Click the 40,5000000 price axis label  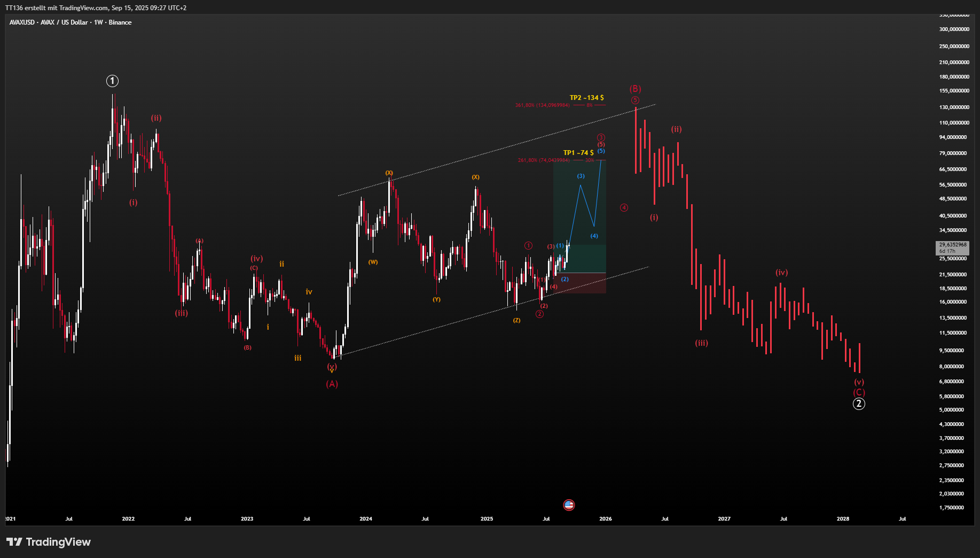click(953, 216)
